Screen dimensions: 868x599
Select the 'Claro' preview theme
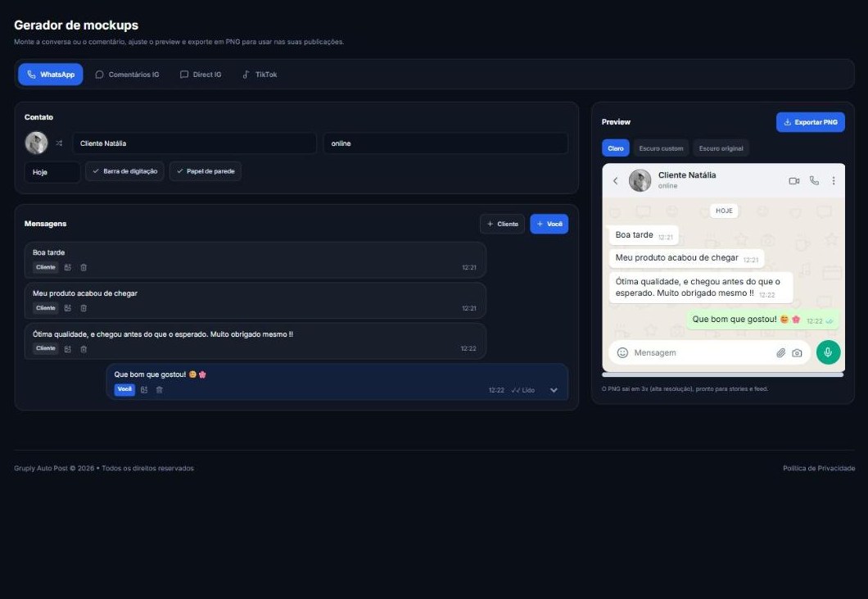[x=616, y=148]
